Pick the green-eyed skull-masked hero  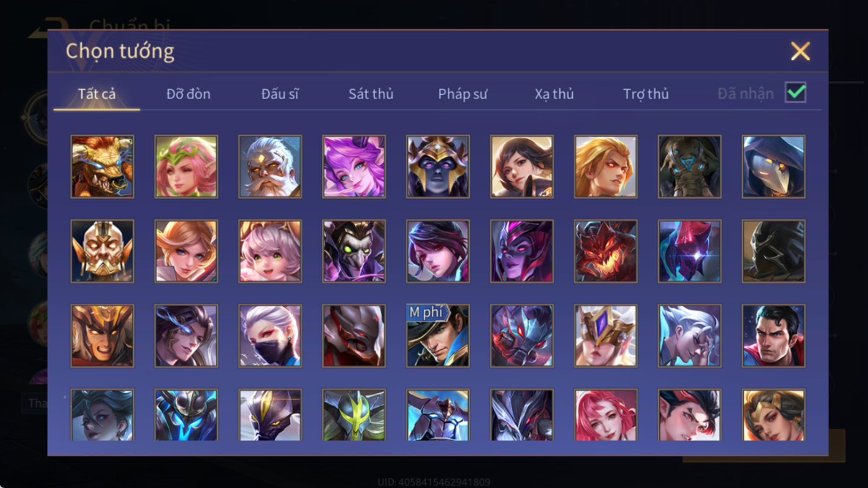pyautogui.click(x=354, y=251)
